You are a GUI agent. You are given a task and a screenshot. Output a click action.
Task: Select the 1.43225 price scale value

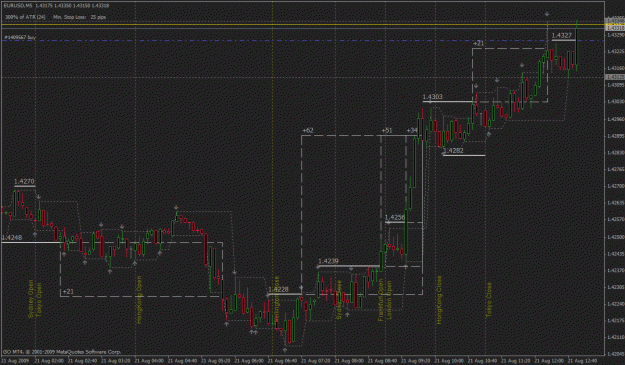tap(615, 51)
